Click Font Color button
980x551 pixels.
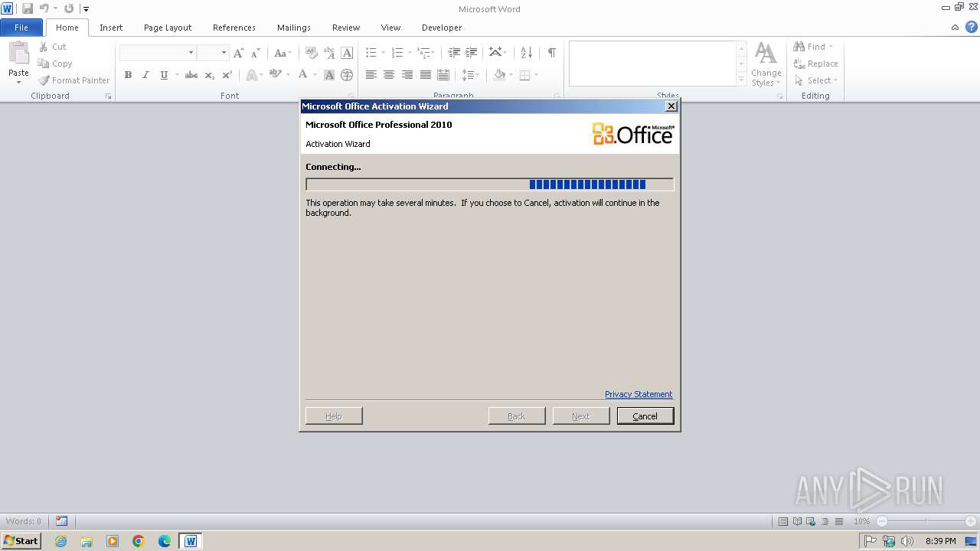coord(303,75)
